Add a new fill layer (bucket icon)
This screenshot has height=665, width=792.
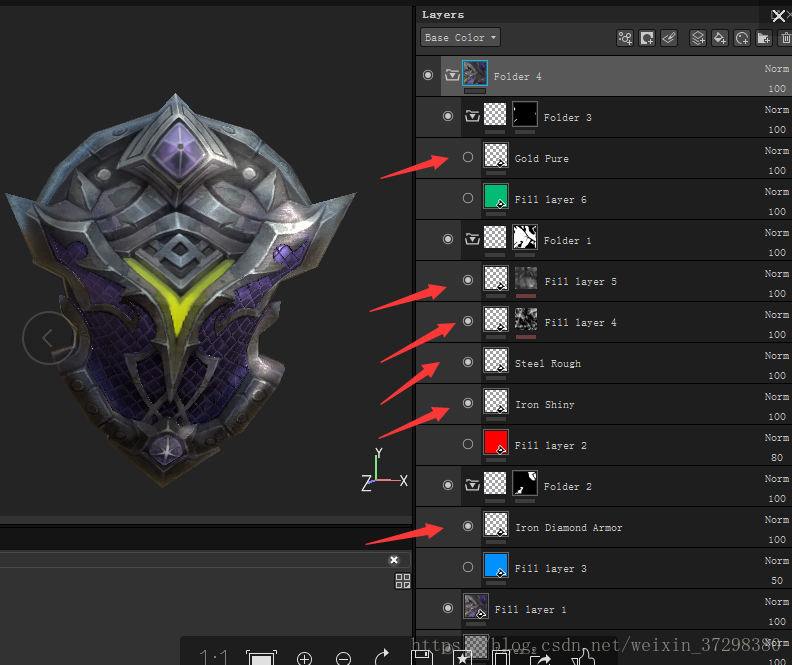[720, 38]
